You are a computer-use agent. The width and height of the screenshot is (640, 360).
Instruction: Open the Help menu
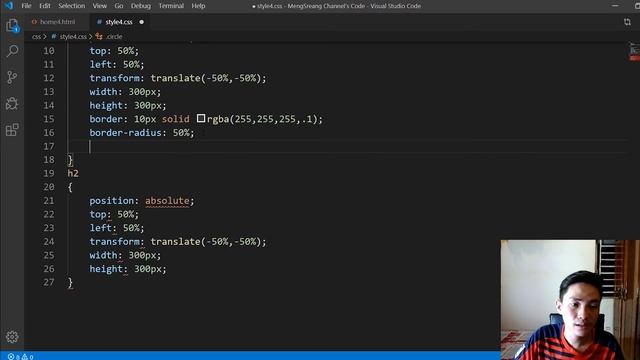point(198,6)
